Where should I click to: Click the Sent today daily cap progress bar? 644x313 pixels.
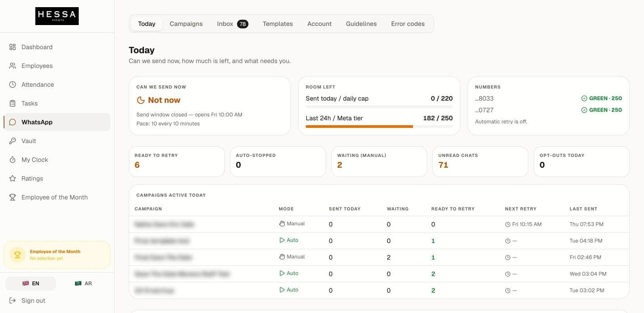(379, 107)
